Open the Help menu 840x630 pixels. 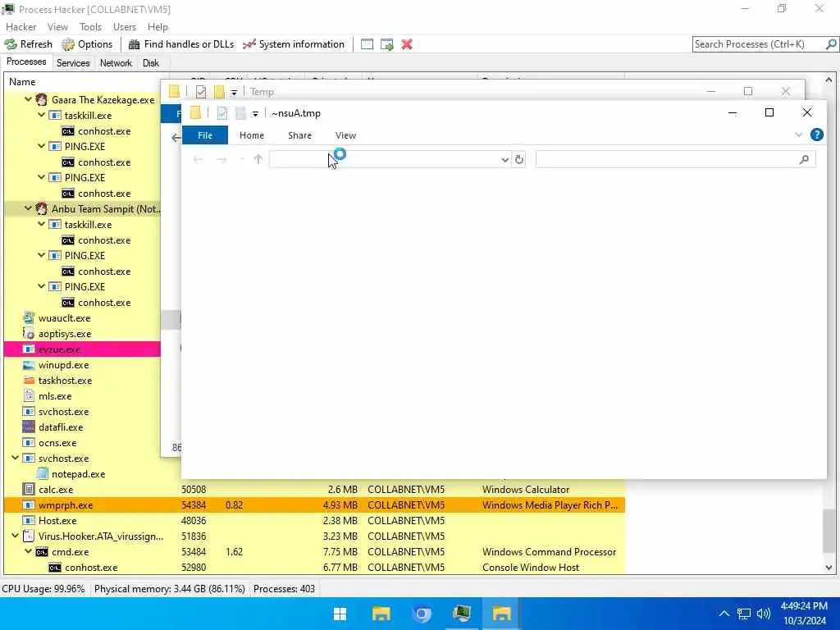[x=157, y=27]
